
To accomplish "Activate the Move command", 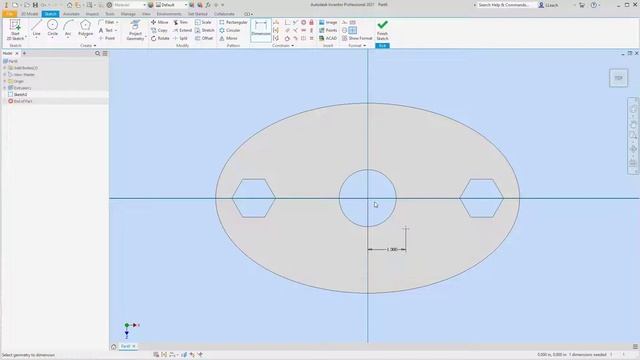I will point(159,22).
